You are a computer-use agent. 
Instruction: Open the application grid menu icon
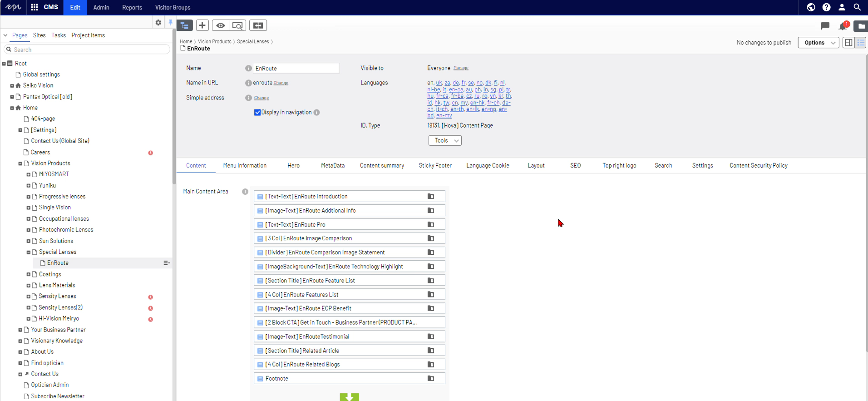(x=35, y=7)
